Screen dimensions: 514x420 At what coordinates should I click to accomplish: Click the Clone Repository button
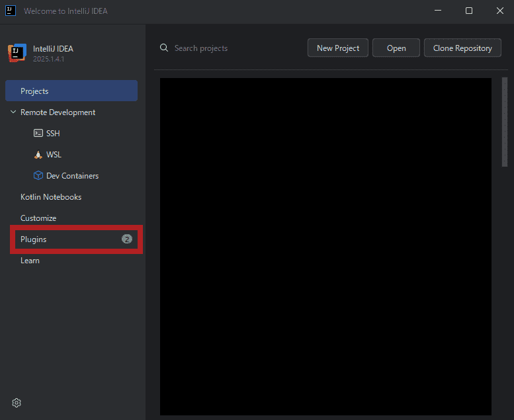(462, 48)
